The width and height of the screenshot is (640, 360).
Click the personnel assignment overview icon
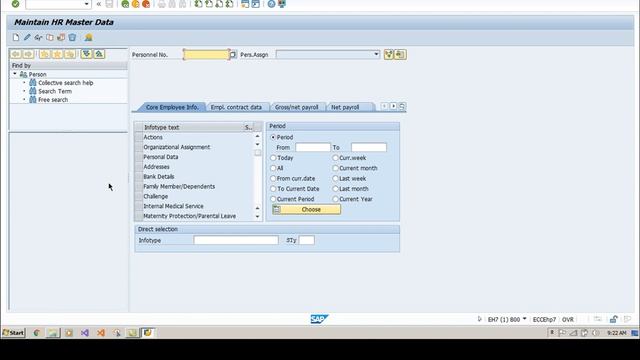389,54
